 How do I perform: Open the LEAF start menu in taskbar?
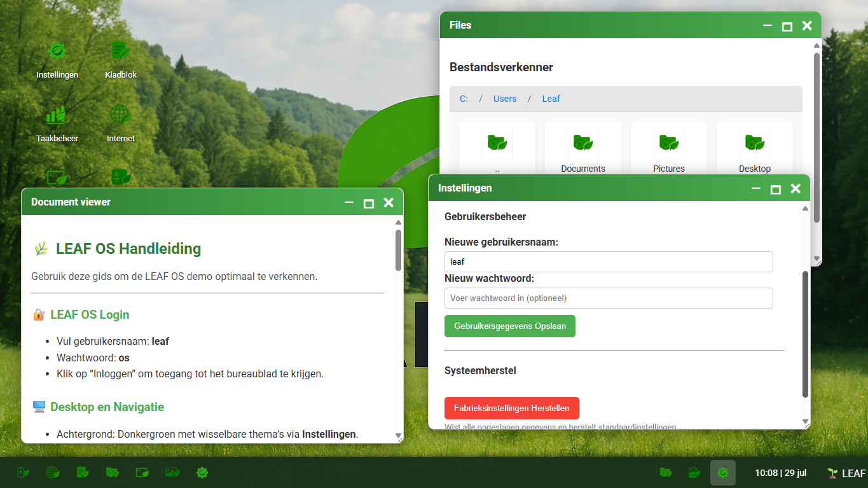846,473
